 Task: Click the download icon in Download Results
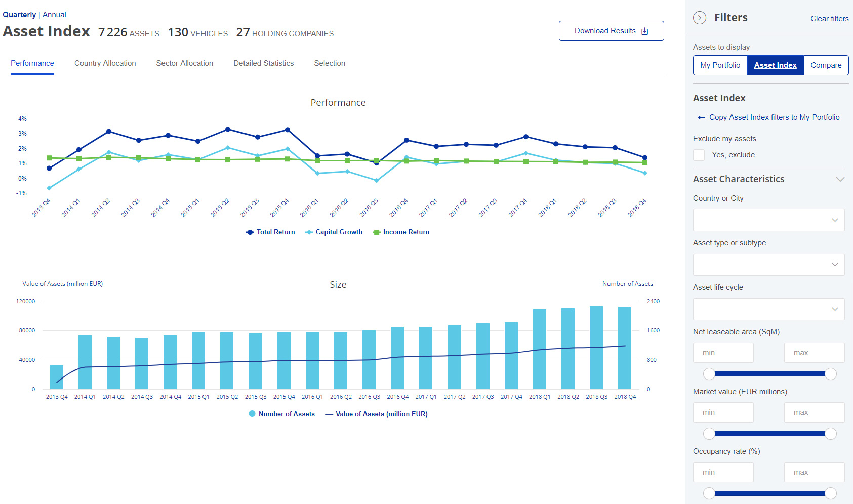click(x=645, y=31)
